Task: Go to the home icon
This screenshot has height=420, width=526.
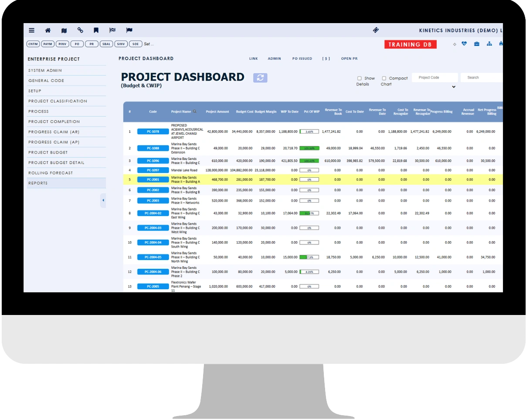Action: coord(48,30)
